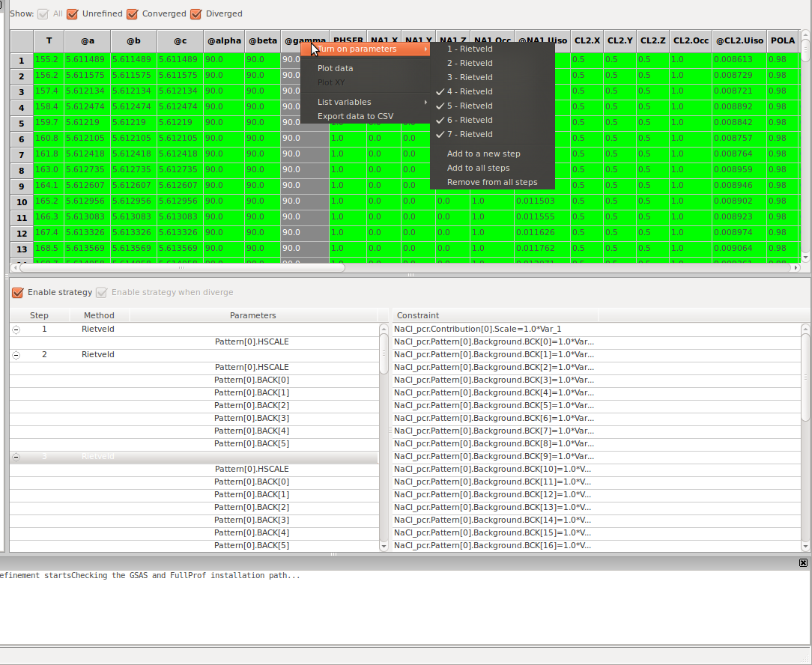Click table vertical scrollbar down arrow
Image resolution: width=812 pixels, height=665 pixels.
pos(805,258)
